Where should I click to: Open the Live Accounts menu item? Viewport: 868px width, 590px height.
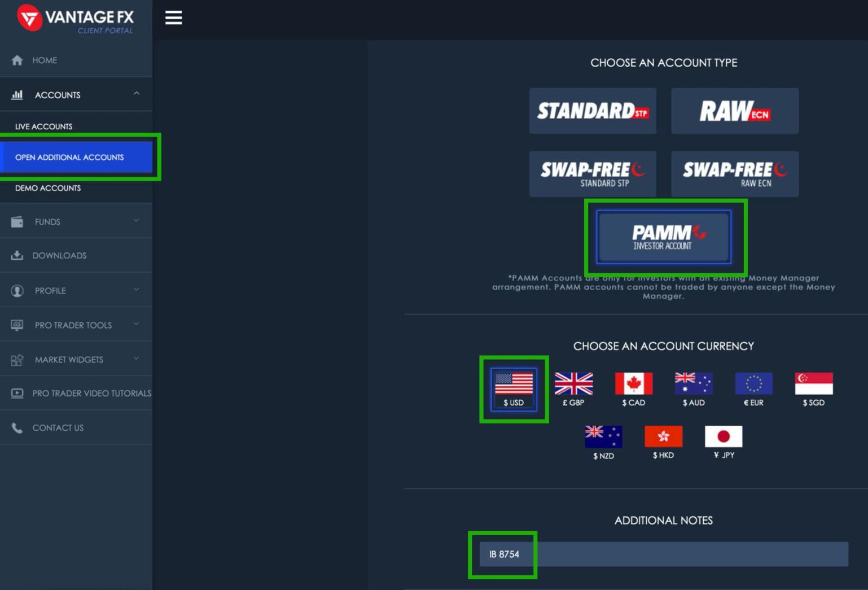point(44,126)
